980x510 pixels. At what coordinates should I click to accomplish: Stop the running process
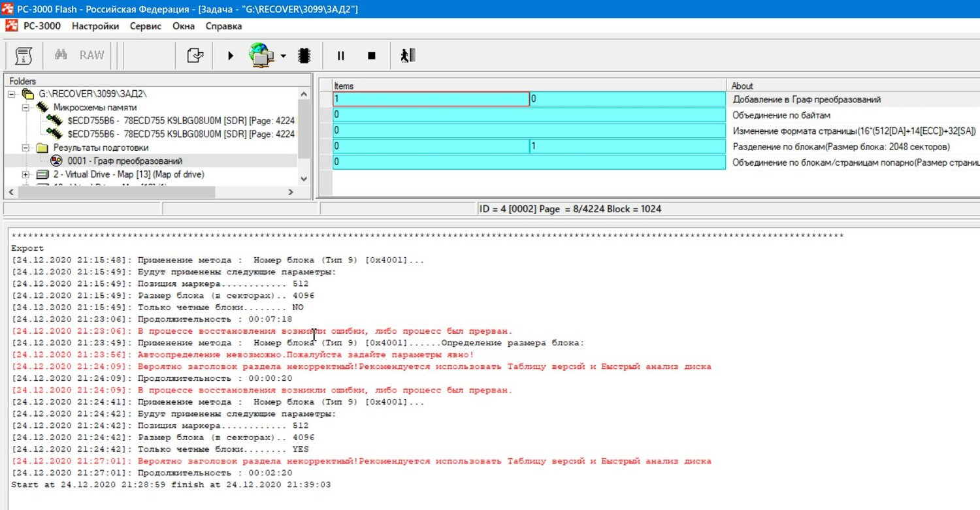[372, 56]
